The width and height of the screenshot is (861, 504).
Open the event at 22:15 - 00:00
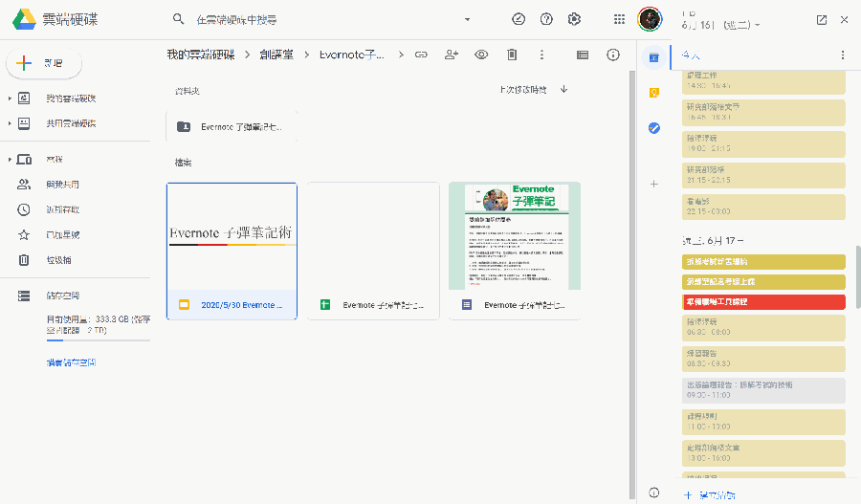(x=763, y=207)
